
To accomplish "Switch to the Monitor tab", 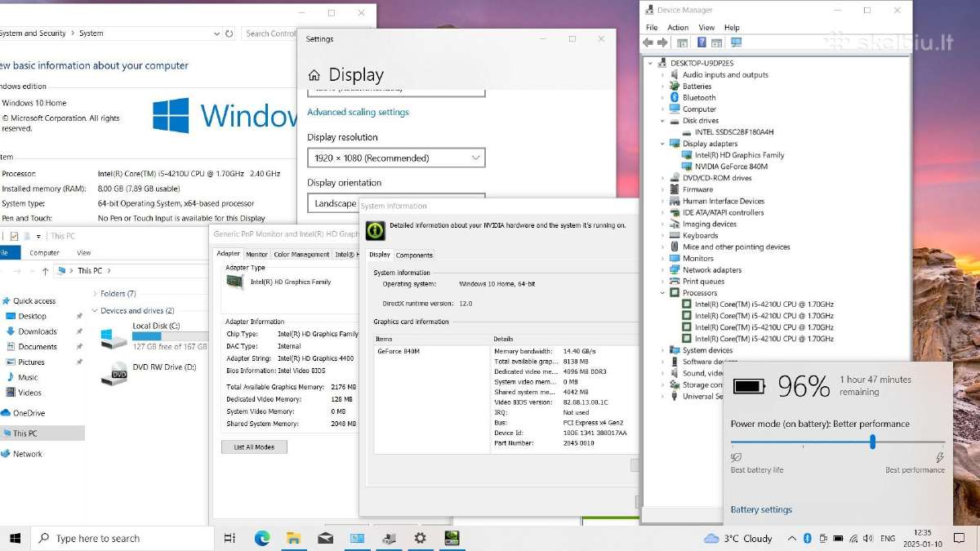I will [x=256, y=254].
